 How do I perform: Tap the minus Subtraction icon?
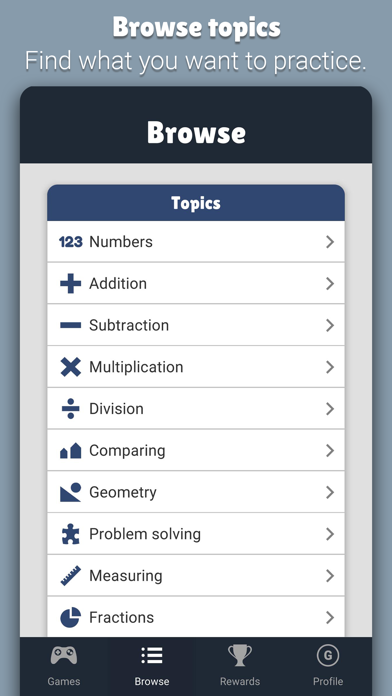point(71,325)
